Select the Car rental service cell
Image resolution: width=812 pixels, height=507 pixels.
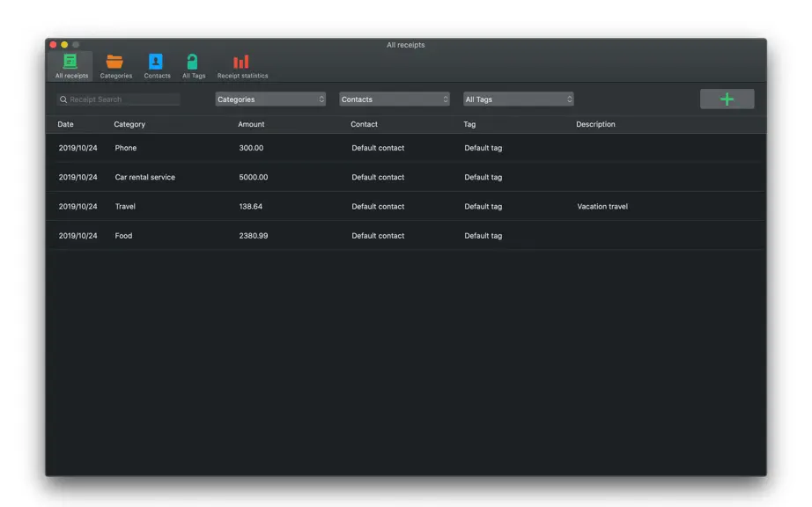tap(145, 177)
